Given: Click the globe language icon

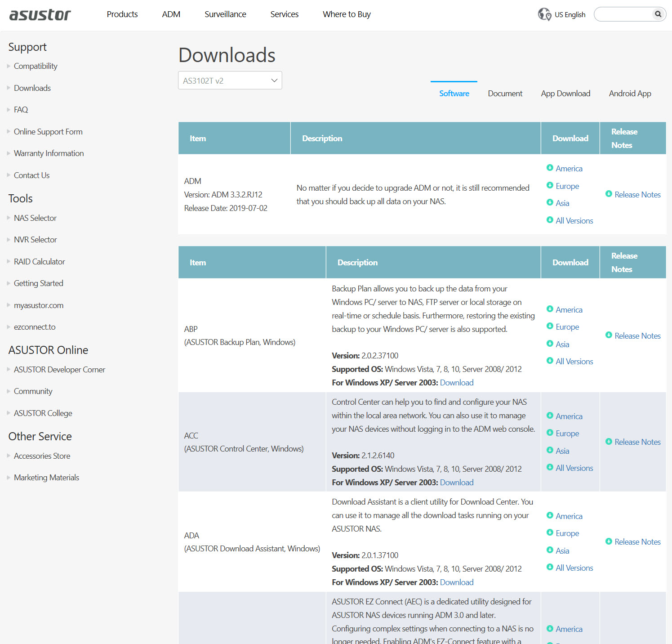Looking at the screenshot, I should 544,14.
